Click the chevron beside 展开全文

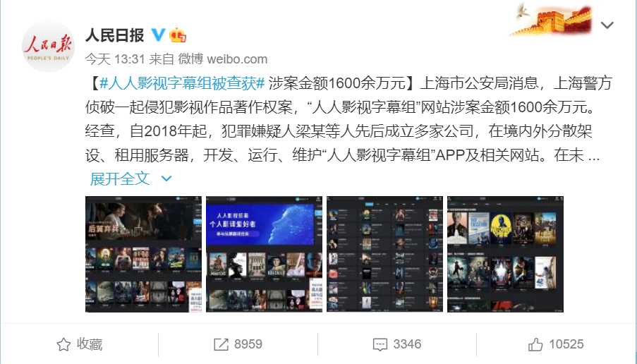tap(166, 178)
